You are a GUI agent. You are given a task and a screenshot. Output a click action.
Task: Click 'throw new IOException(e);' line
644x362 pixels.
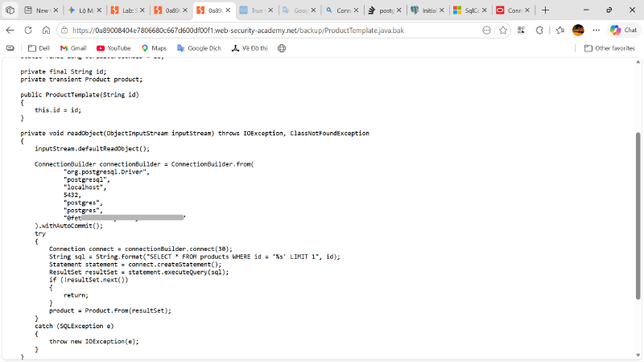(94, 341)
